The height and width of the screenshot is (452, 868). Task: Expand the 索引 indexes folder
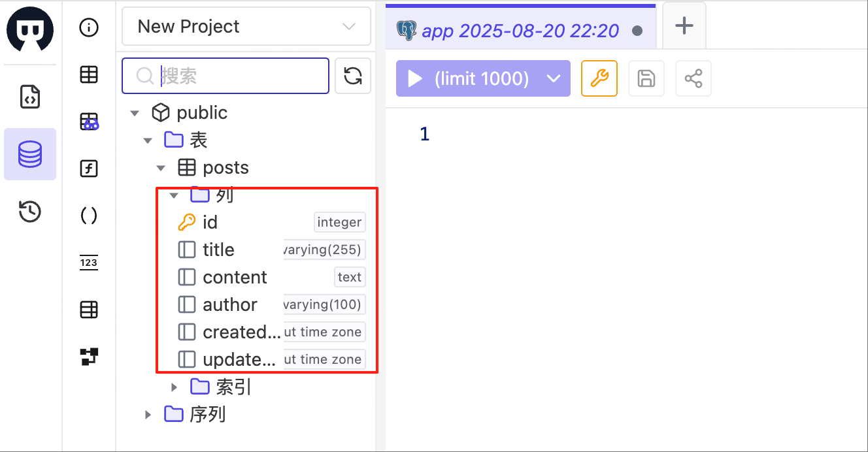pyautogui.click(x=174, y=387)
